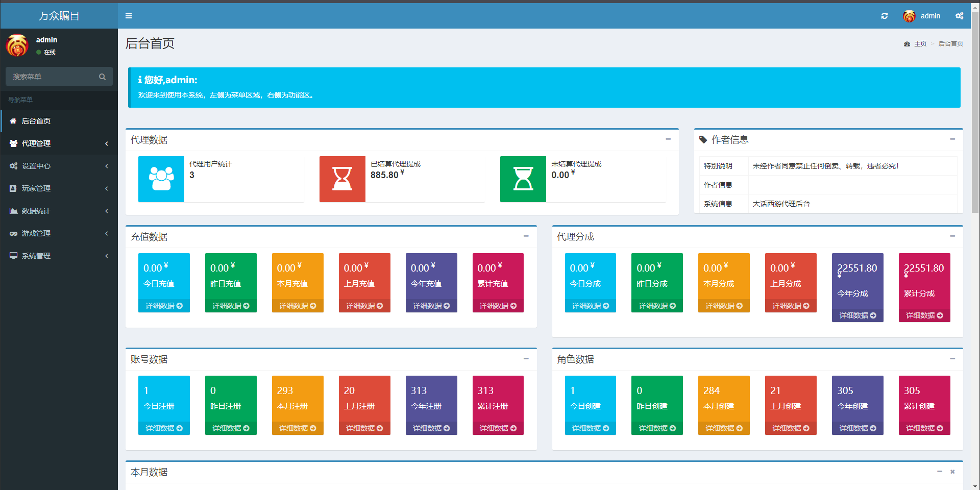Image resolution: width=980 pixels, height=490 pixels.
Task: Click the 主页 breadcrumb link
Action: 920,44
